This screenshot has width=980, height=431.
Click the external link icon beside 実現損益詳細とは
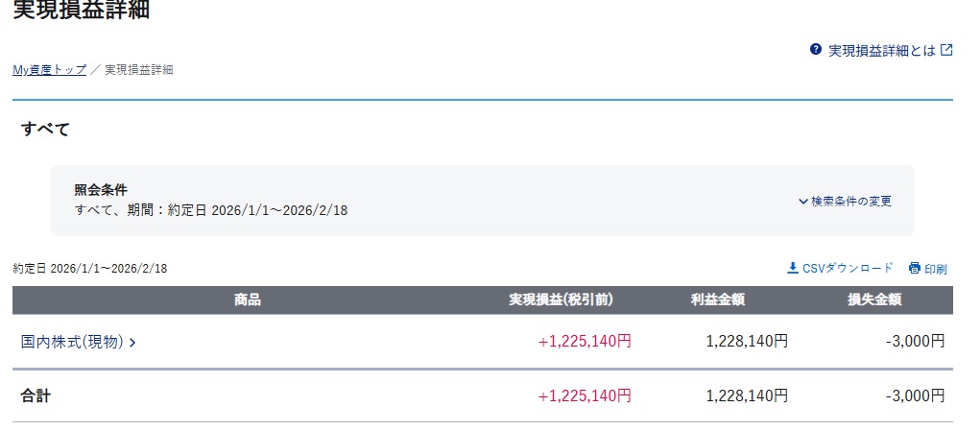(x=946, y=50)
